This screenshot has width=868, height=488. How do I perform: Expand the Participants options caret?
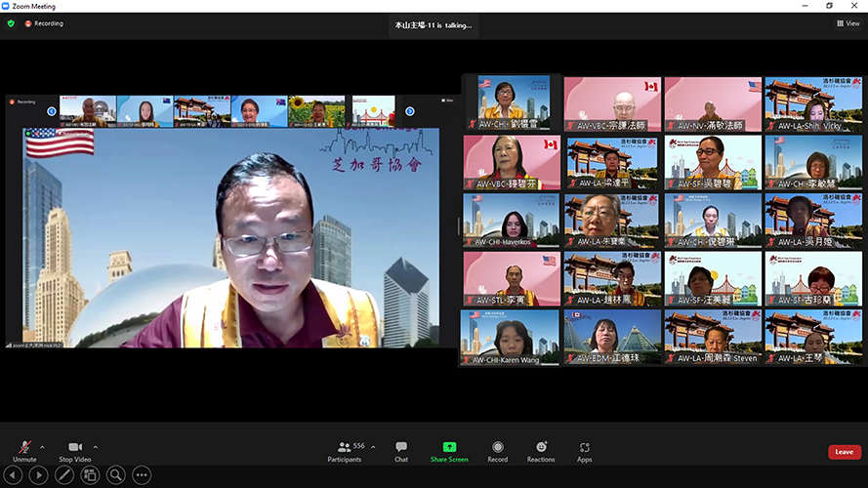pyautogui.click(x=373, y=447)
